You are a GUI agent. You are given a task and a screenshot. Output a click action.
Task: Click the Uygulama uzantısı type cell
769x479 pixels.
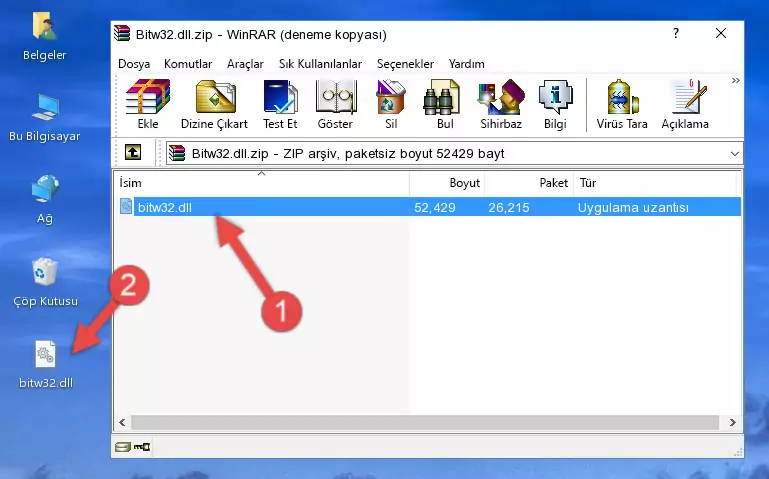633,207
